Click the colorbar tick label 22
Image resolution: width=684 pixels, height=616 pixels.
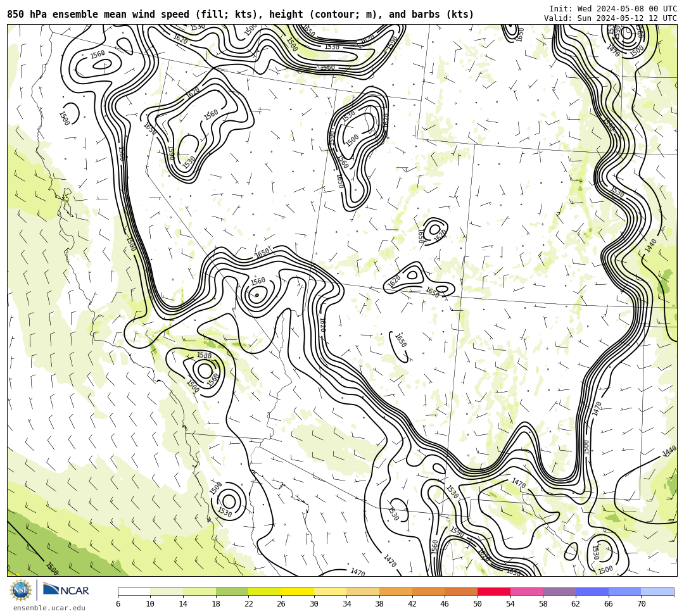[249, 604]
